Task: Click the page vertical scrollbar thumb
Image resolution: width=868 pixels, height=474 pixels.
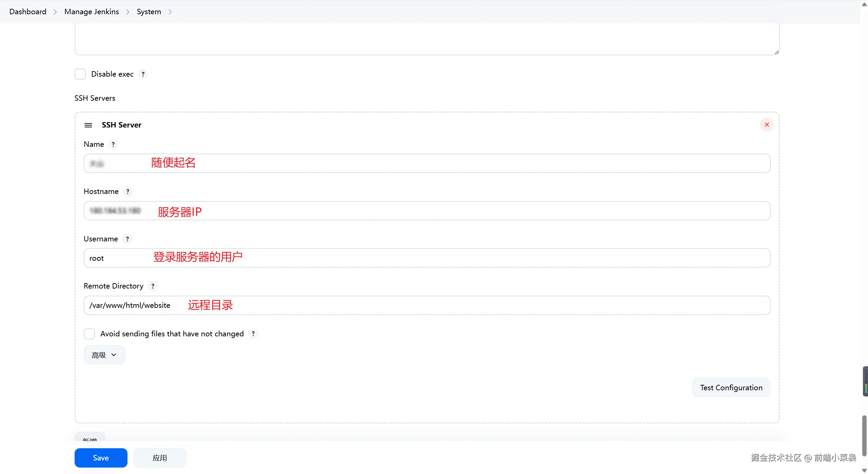Action: (x=864, y=436)
